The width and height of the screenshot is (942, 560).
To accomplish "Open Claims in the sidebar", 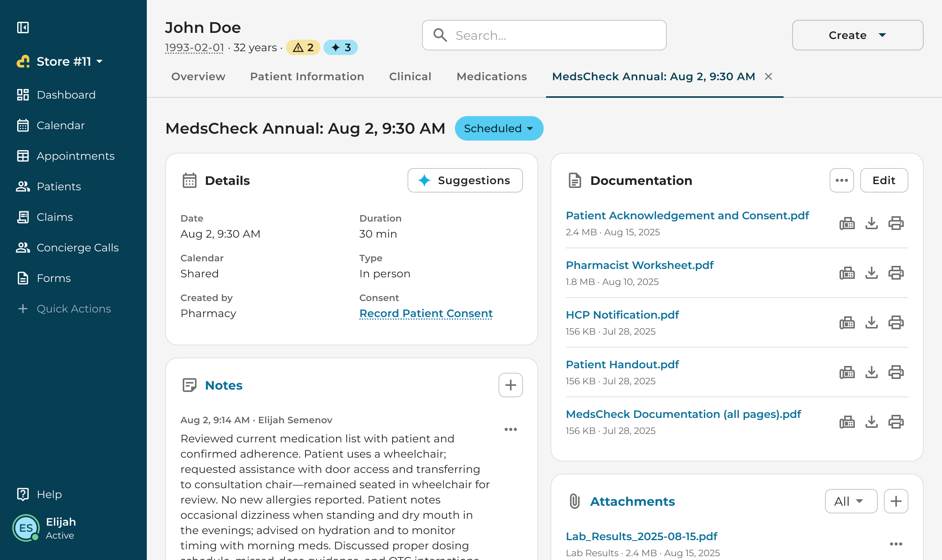I will (x=45, y=217).
